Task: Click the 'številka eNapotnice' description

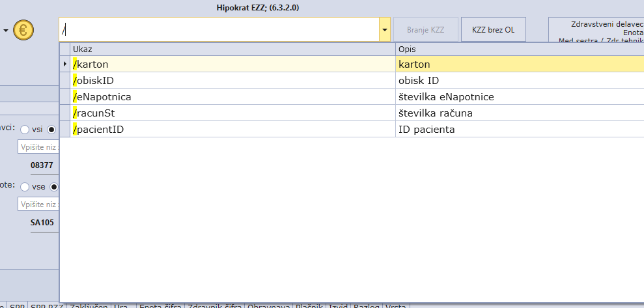Action: click(520, 97)
